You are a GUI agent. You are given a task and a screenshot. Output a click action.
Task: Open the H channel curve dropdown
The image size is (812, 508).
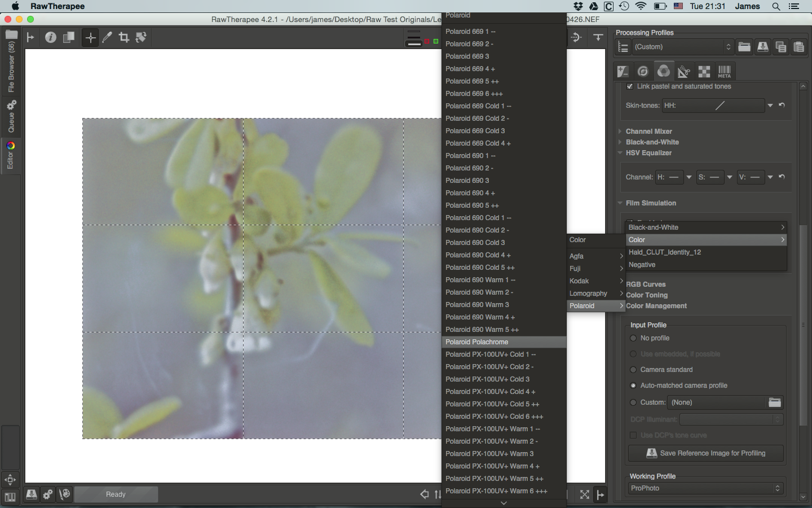point(689,177)
